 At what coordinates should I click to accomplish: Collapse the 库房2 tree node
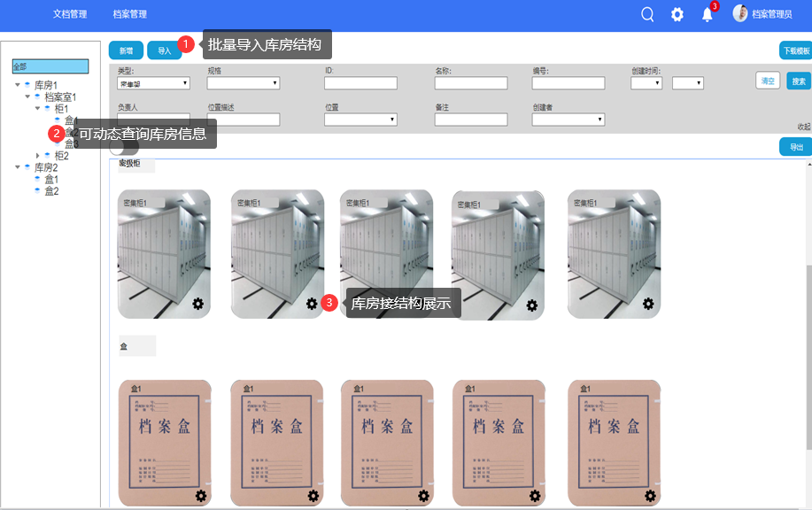17,167
